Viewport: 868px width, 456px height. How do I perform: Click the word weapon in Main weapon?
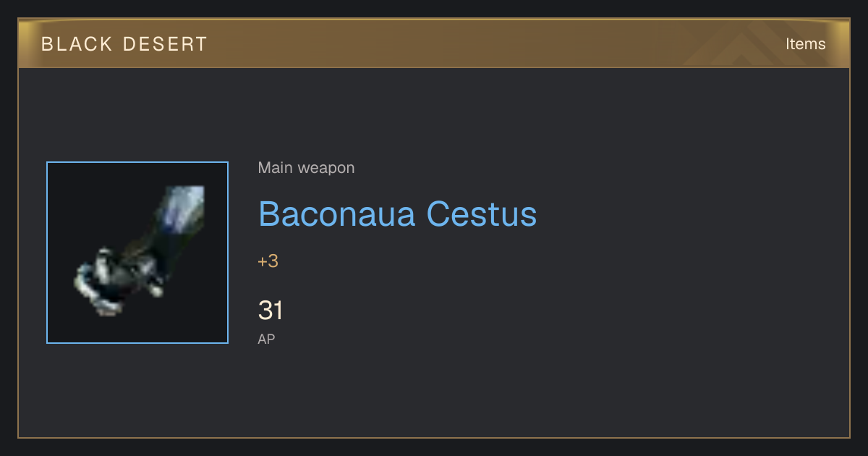point(326,168)
